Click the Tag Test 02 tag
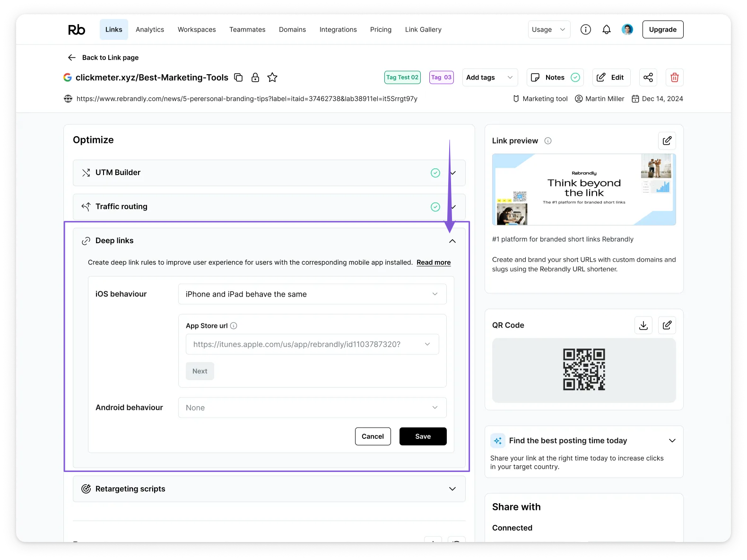The width and height of the screenshot is (747, 560). 402,78
